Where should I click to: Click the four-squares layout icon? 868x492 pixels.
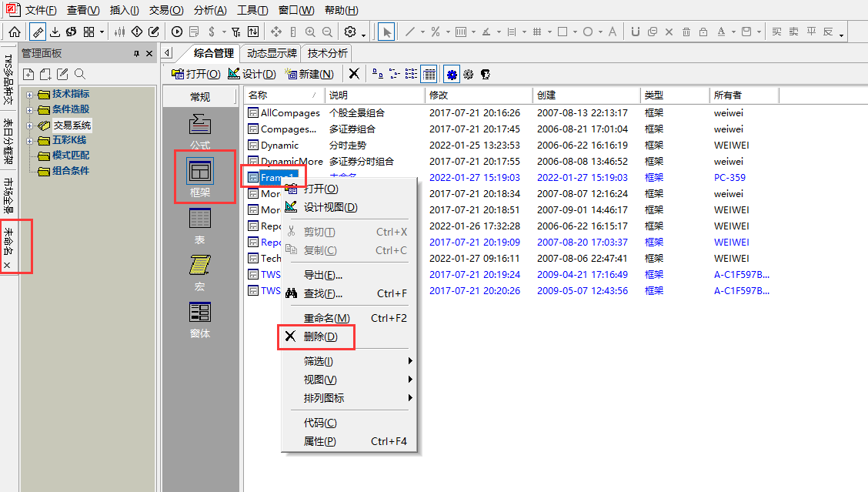[88, 32]
